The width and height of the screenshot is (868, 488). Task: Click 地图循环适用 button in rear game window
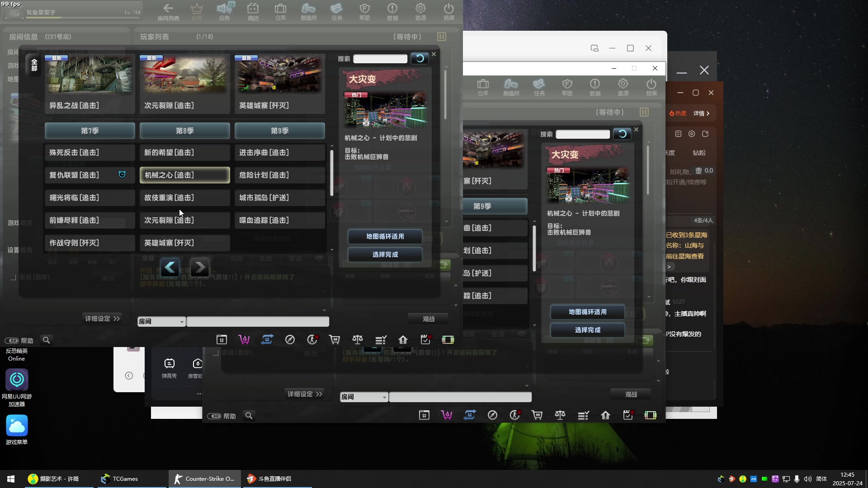(x=587, y=312)
